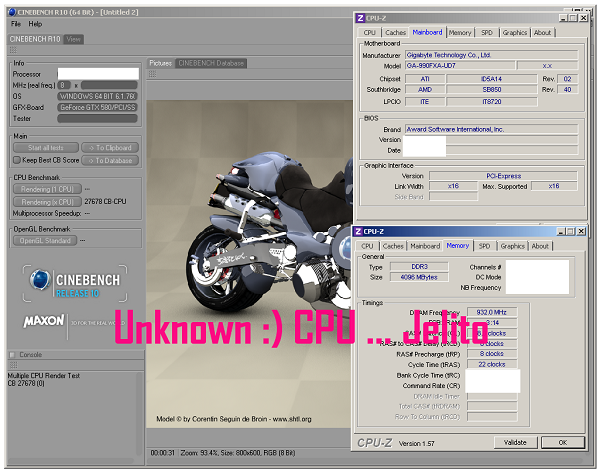Click the upper CPU-Z window title icon
The height and width of the screenshot is (474, 600).
click(x=360, y=18)
